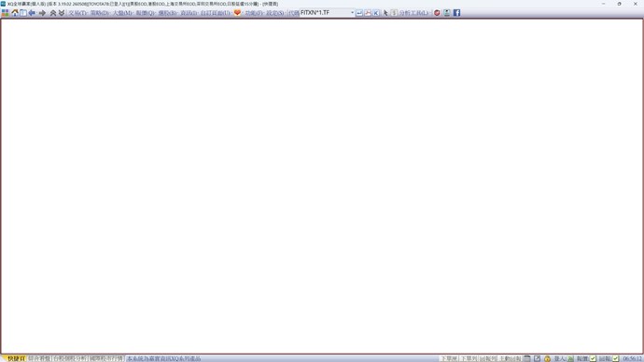The width and height of the screenshot is (644, 362).
Task: Open the colorful grid icon at far left
Action: click(x=6, y=13)
